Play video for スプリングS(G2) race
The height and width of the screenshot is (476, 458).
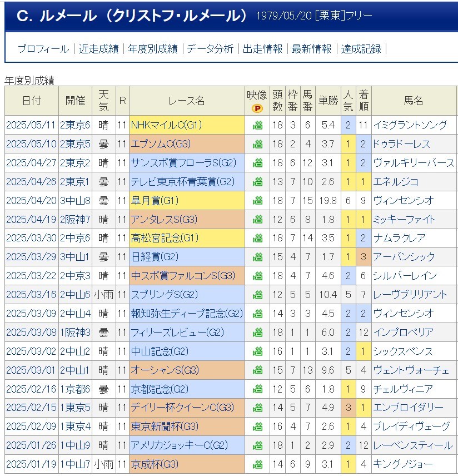[257, 295]
